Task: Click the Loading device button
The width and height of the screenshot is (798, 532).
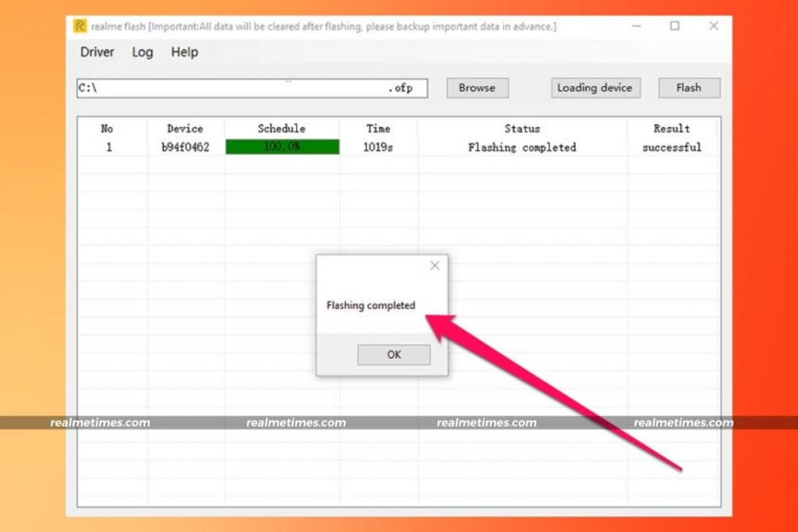Action: [595, 87]
